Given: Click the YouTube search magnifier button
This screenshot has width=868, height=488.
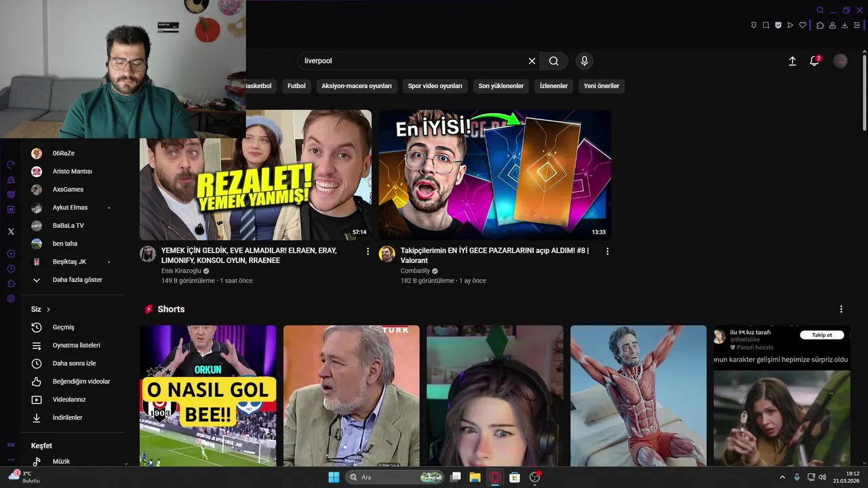Looking at the screenshot, I should [553, 61].
